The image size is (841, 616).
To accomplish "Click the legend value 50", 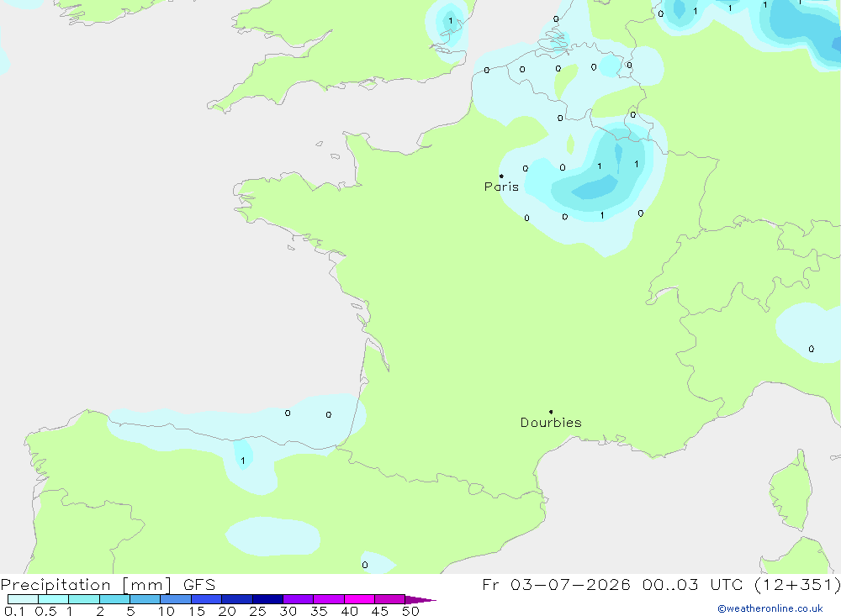I will click(x=411, y=611).
